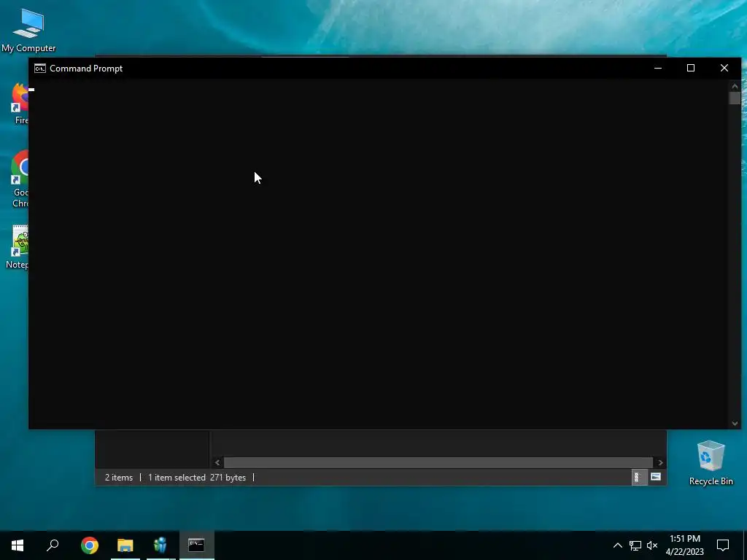This screenshot has height=560, width=747.
Task: Launch Chrome from the taskbar
Action: [x=90, y=545]
